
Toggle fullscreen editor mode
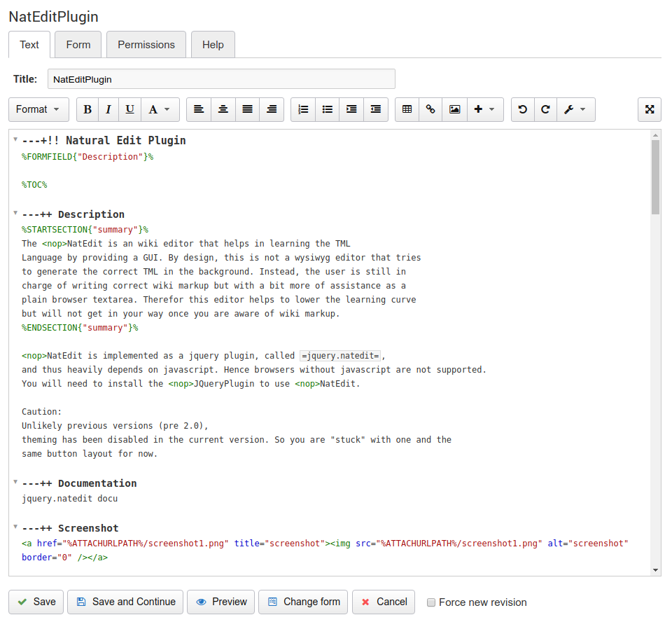(650, 109)
